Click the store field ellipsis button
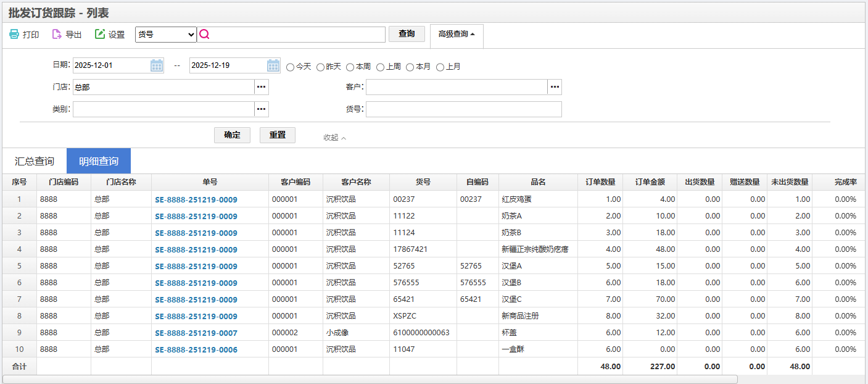Viewport: 868px width, 384px height. click(262, 87)
